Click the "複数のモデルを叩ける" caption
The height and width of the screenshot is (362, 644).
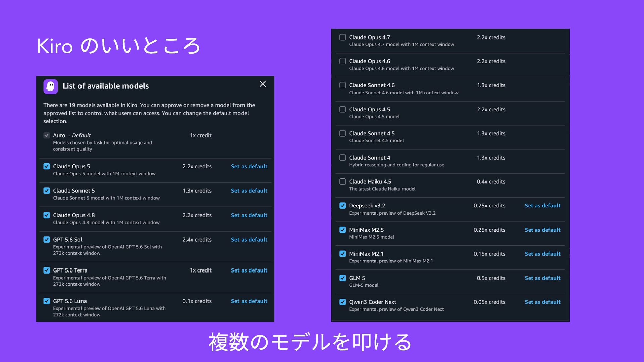310,342
